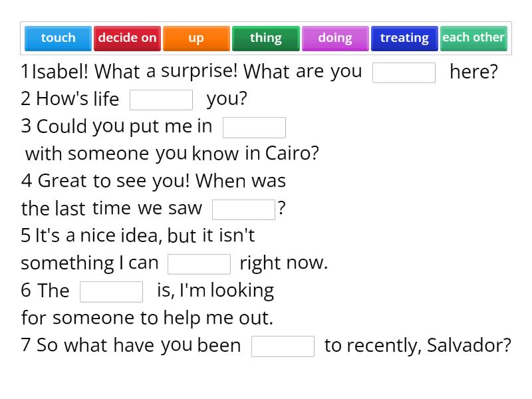Image resolution: width=532 pixels, height=399 pixels.
Task: Select the word tile 'touch'
Action: tap(58, 38)
